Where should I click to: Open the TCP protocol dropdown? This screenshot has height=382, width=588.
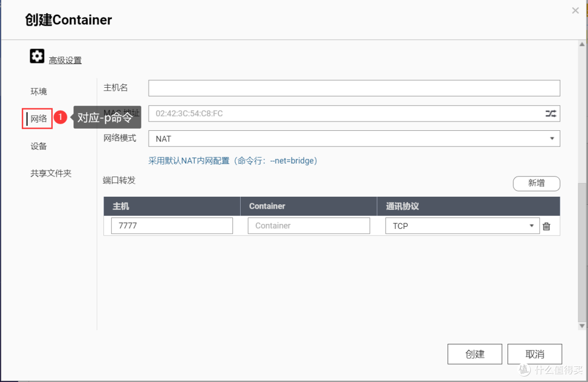(x=462, y=226)
